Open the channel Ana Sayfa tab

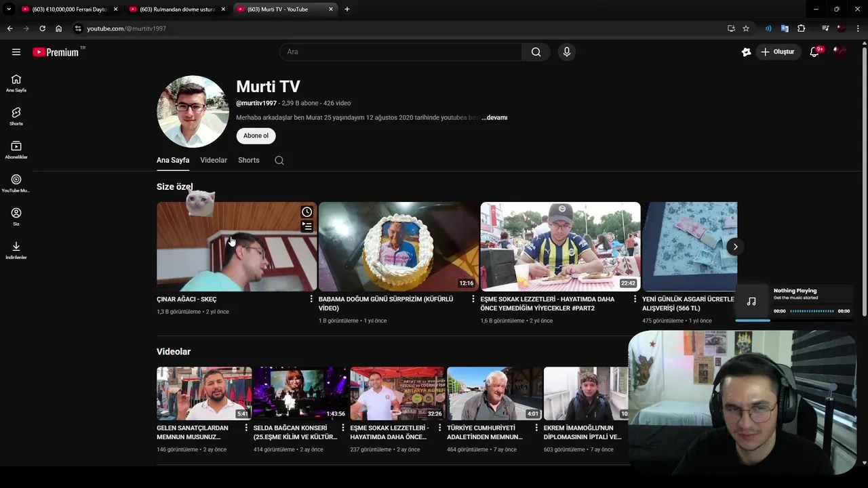tap(173, 161)
